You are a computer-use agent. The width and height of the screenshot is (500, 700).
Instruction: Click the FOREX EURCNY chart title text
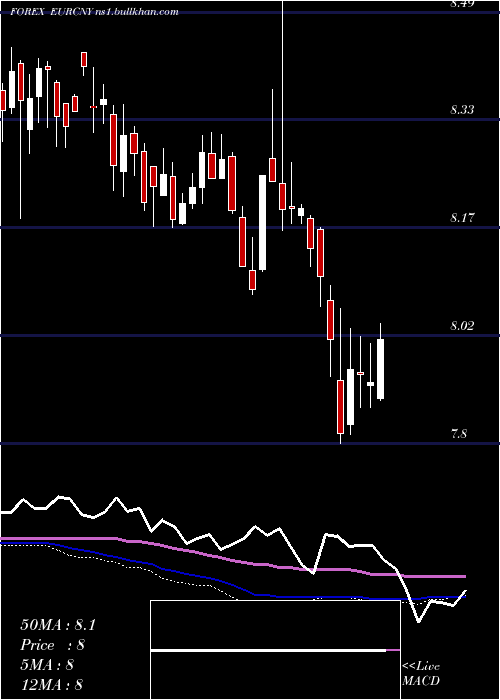pyautogui.click(x=95, y=12)
